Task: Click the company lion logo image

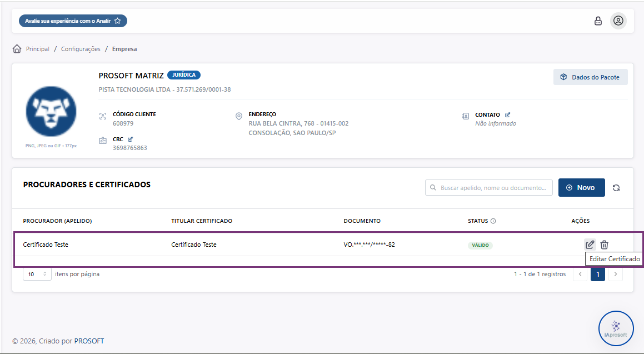Action: click(51, 111)
